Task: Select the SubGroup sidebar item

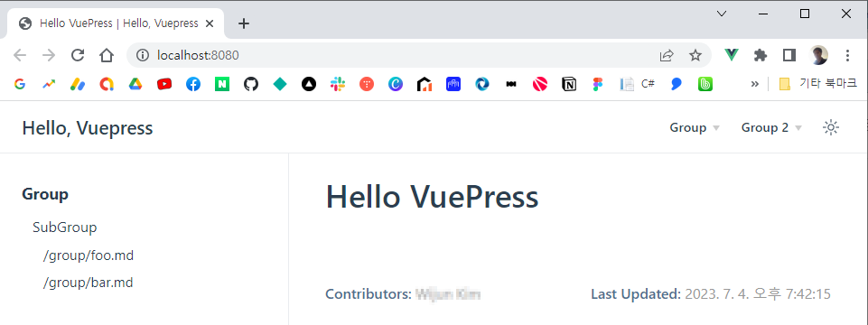Action: (x=65, y=227)
